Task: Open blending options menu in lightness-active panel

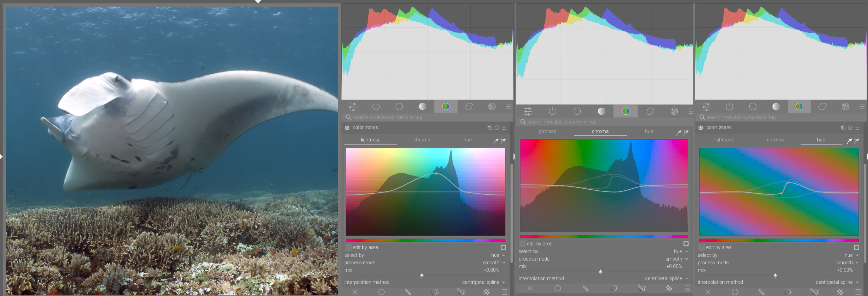Action: pos(504,292)
